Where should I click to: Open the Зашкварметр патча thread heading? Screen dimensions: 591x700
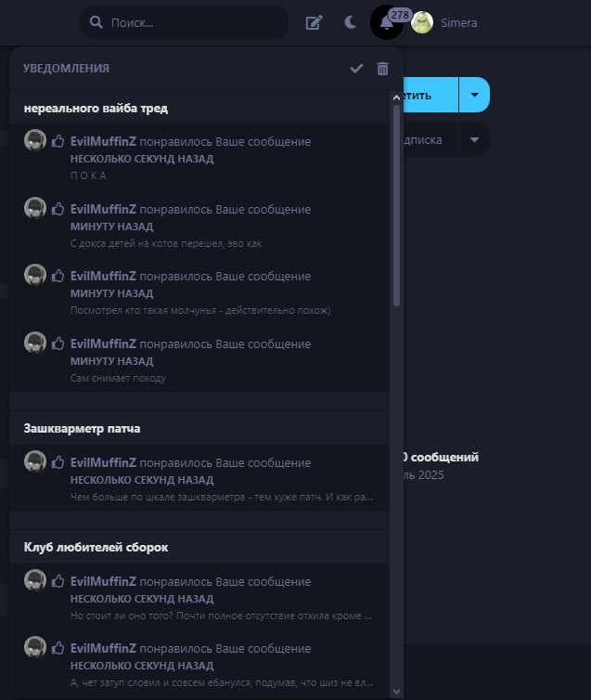[x=82, y=429]
